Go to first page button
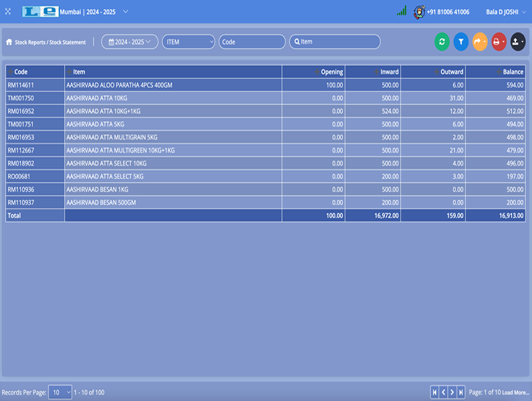Viewport: 532px width, 401px height. (x=434, y=392)
